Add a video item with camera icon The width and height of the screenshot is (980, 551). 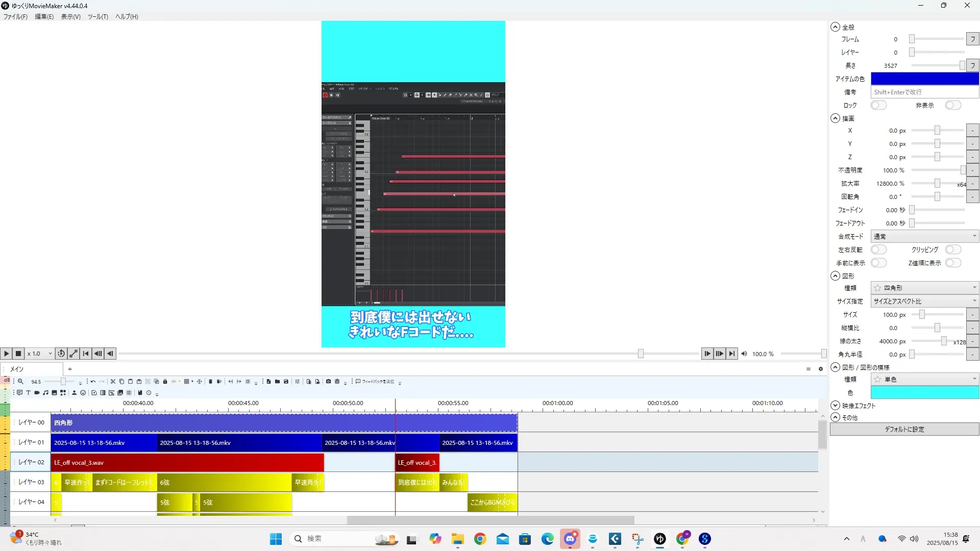[37, 393]
